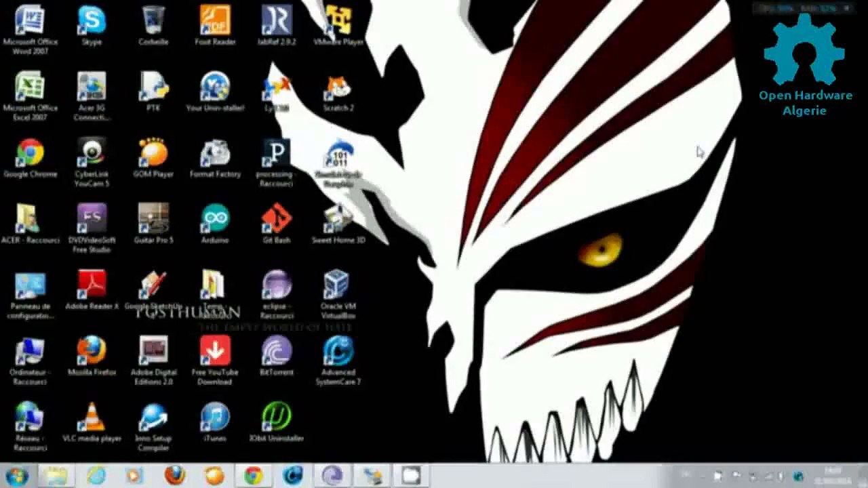
Task: Open Guitar Pro 5 shortcut
Action: [x=153, y=224]
